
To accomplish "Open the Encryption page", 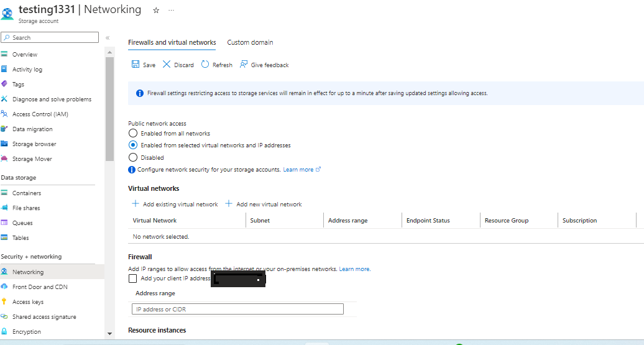I will tap(27, 332).
